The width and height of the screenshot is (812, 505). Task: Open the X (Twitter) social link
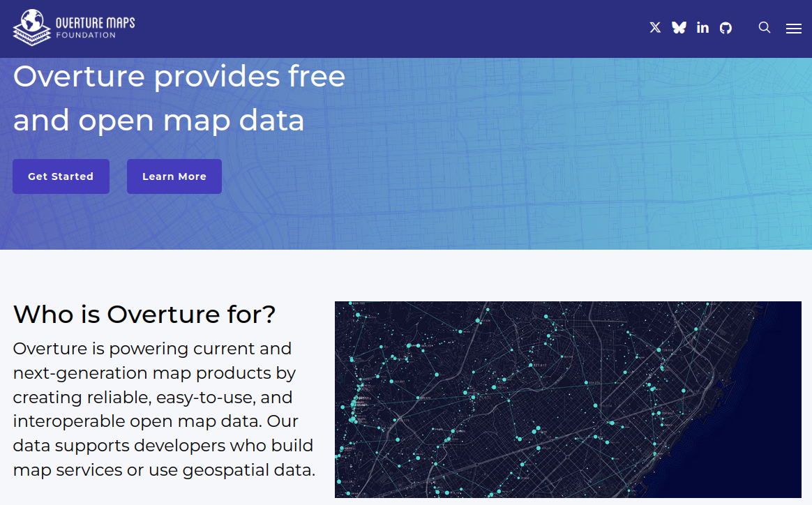pyautogui.click(x=655, y=28)
